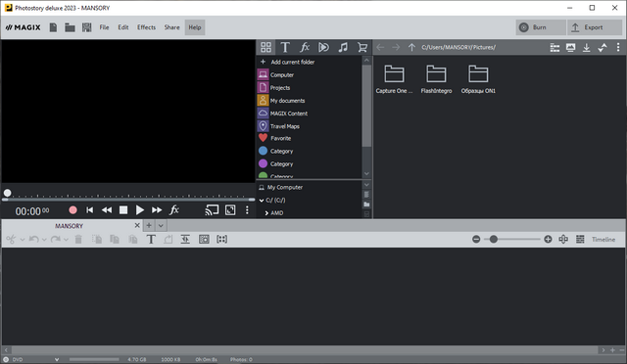Screen dimensions: 627x364
Task: Open the Help menu
Action: pyautogui.click(x=195, y=27)
